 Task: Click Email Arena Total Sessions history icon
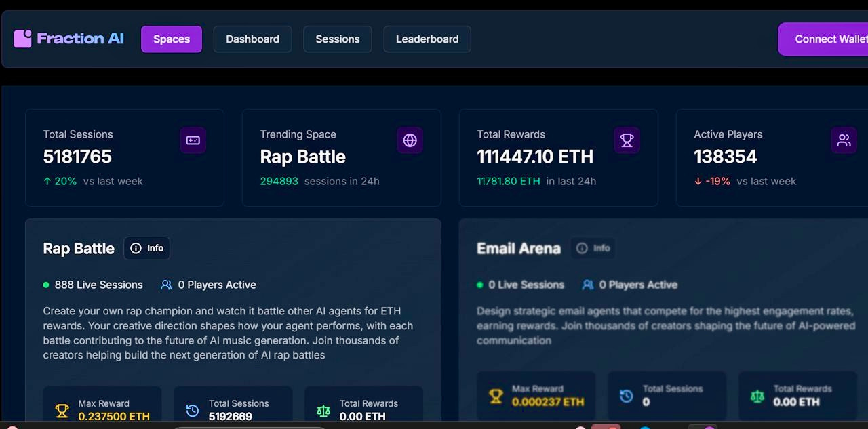pos(627,396)
